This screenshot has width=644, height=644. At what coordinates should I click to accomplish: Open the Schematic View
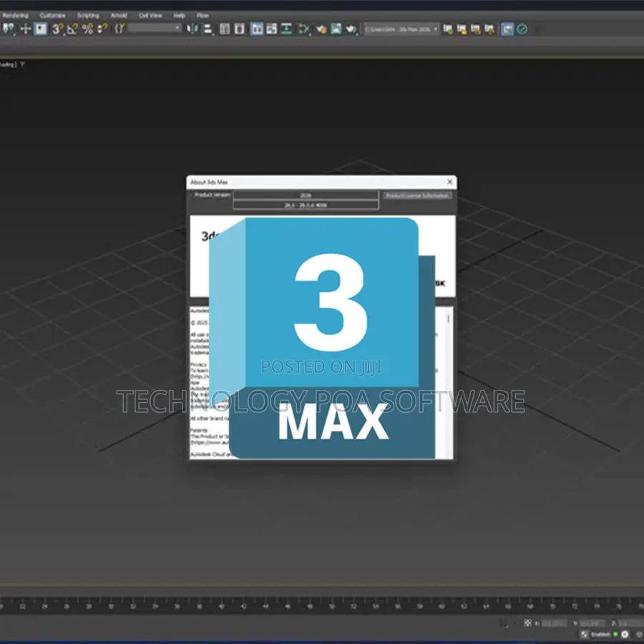(x=286, y=29)
